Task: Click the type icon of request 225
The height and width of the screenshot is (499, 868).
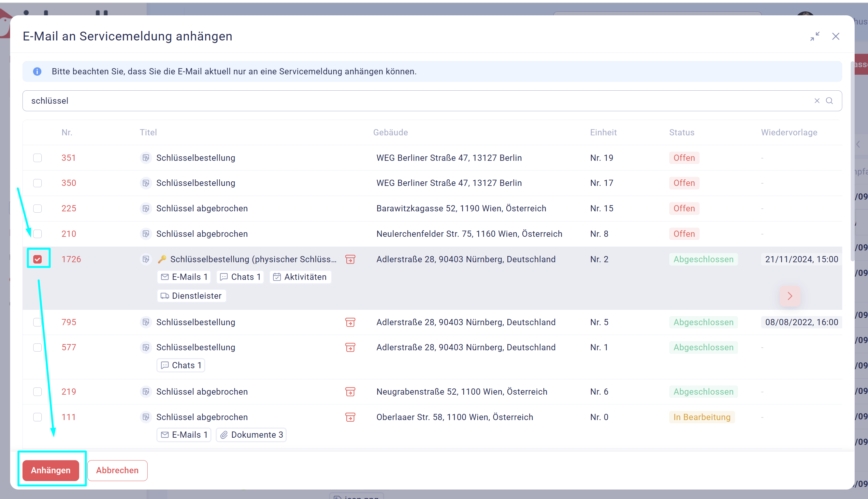Action: click(x=146, y=208)
